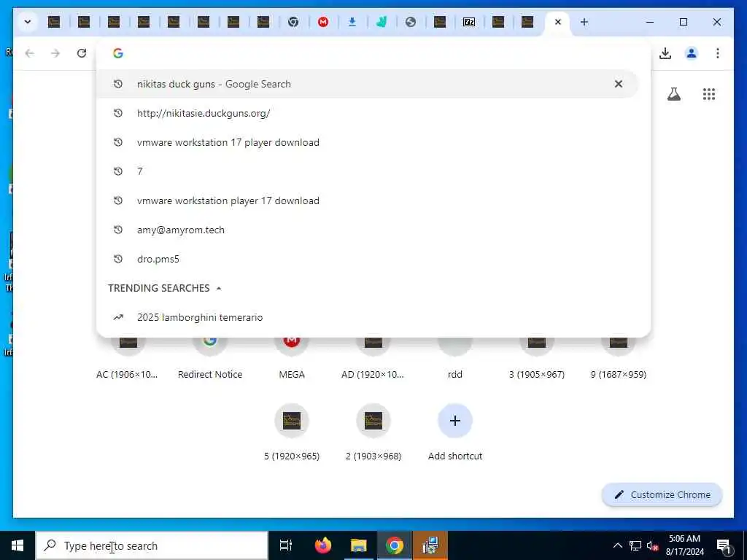Image resolution: width=747 pixels, height=560 pixels.
Task: Open the notification center icon
Action: (724, 545)
